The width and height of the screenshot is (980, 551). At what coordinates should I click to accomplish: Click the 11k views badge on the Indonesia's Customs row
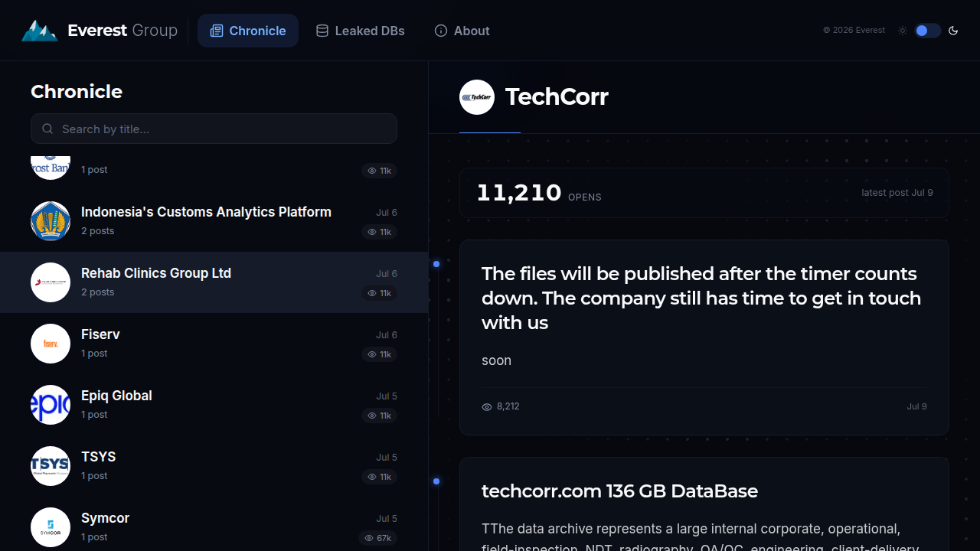(x=380, y=232)
